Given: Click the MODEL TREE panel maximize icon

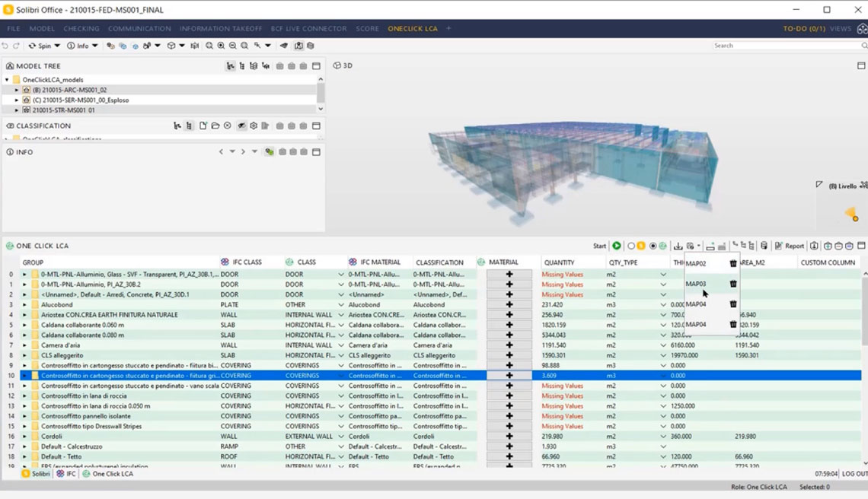Looking at the screenshot, I should point(316,66).
